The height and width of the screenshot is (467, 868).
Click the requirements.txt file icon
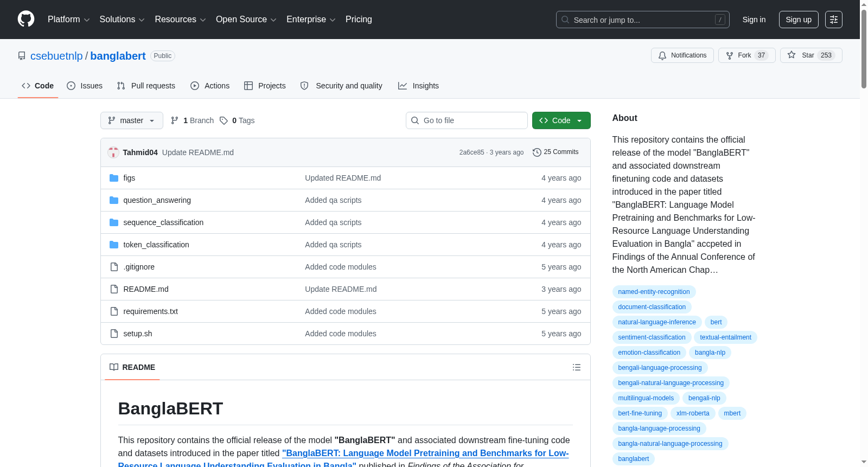coord(114,311)
